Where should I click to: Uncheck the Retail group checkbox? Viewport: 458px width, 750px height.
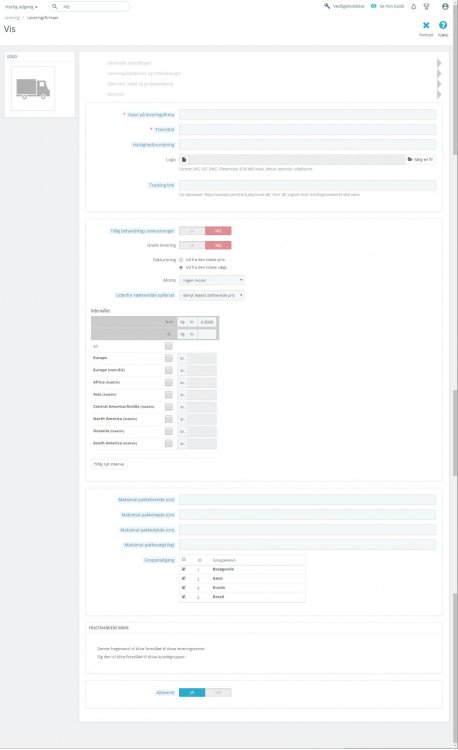tap(184, 596)
